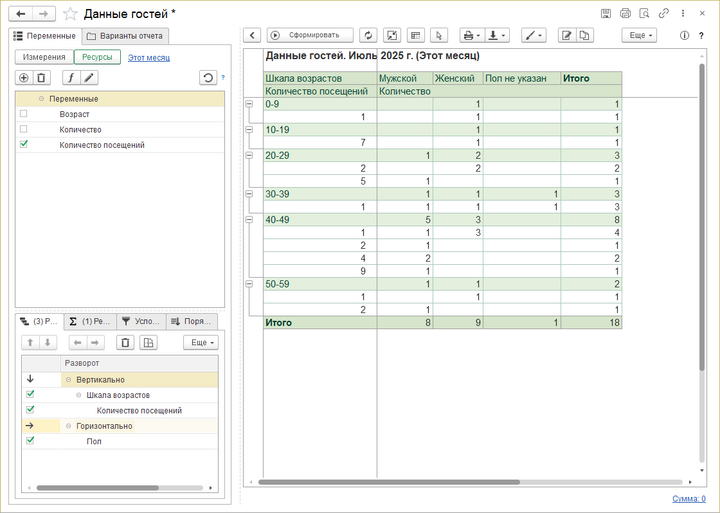Collapse the 40-49 age group row

tap(249, 217)
